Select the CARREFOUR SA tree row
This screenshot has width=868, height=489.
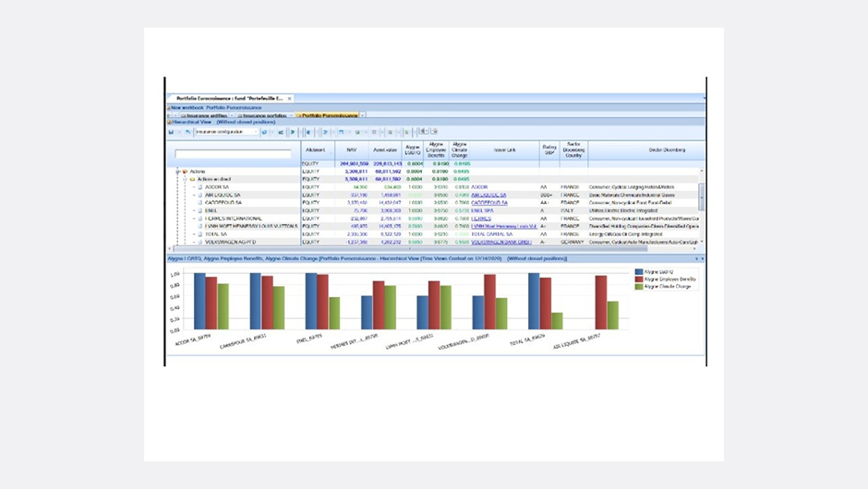(x=223, y=203)
